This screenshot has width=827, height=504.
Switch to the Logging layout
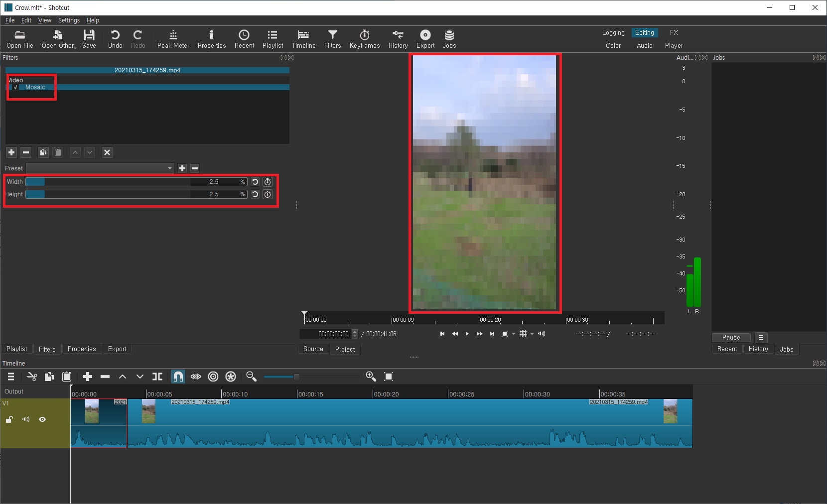pos(613,33)
